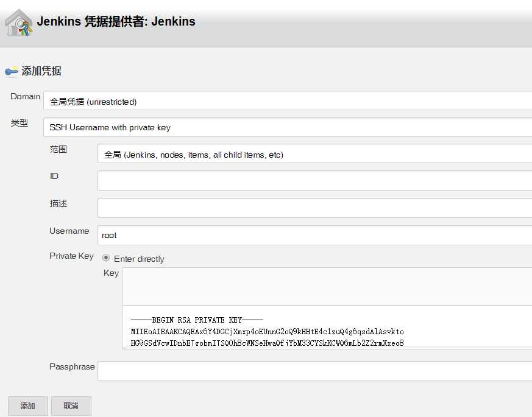Click the 添加凭据 heading text
Screen dimensions: 532x417
[41, 71]
